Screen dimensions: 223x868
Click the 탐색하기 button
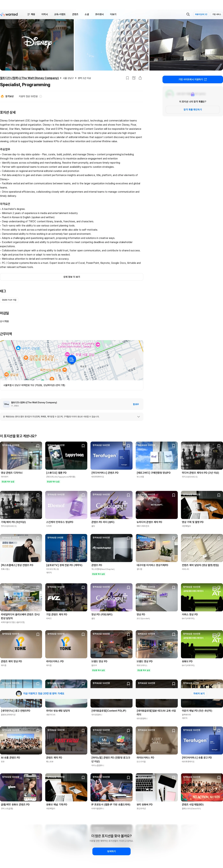[111, 851]
